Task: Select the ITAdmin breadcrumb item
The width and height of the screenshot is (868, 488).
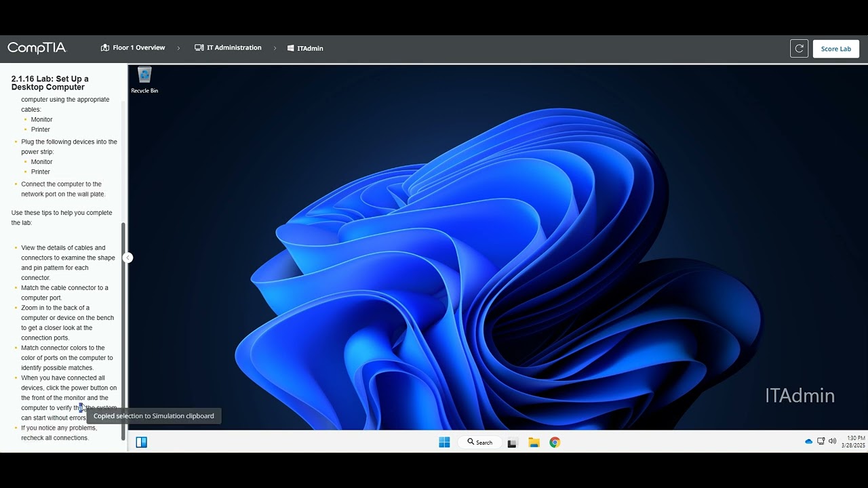Action: click(x=305, y=48)
